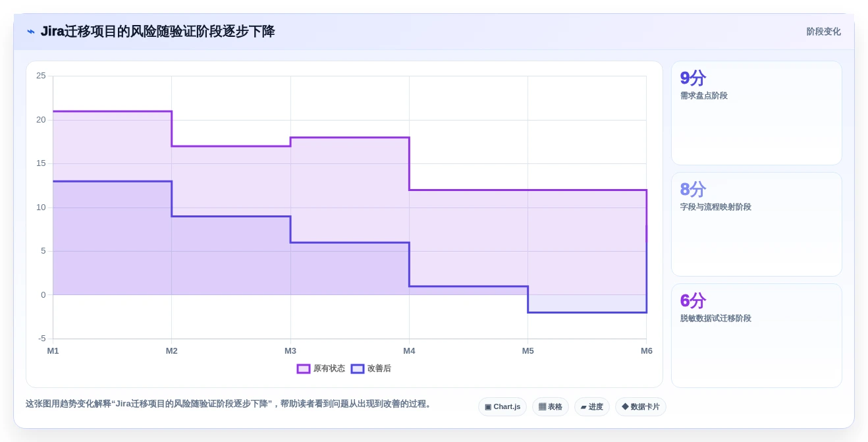Click the M2 axis label
The image size is (868, 442).
pos(172,351)
